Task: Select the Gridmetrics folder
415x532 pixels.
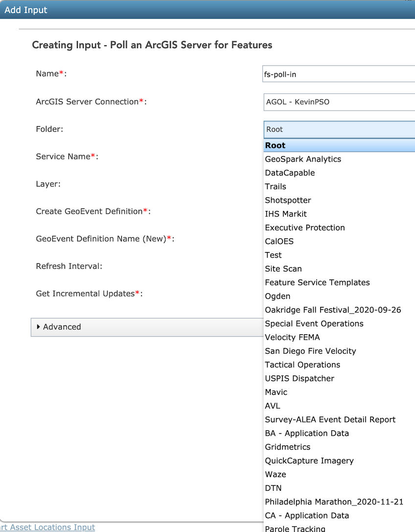Action: coord(339,447)
